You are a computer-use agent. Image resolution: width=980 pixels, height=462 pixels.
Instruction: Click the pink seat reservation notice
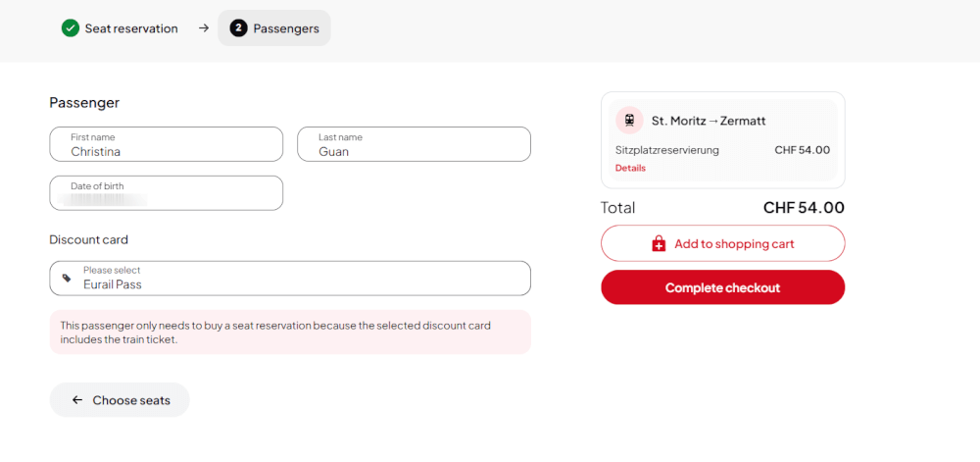click(x=290, y=332)
